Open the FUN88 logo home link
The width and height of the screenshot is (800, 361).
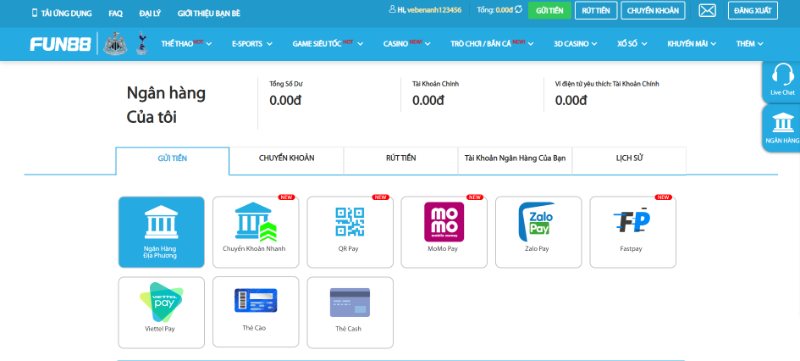click(60, 44)
